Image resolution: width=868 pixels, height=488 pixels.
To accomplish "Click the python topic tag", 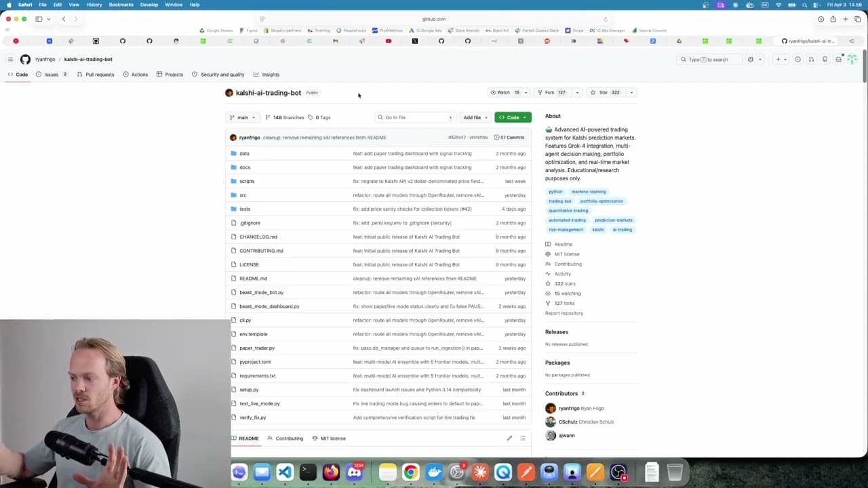I will click(x=555, y=192).
